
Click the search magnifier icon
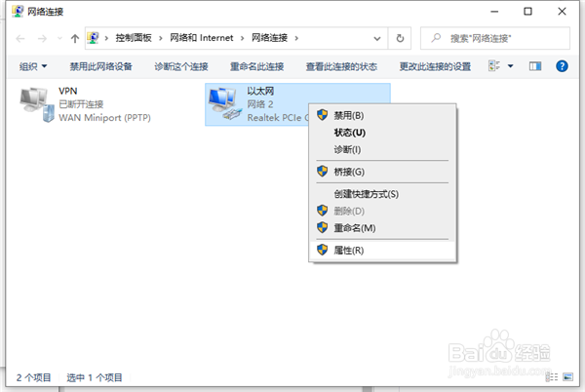click(x=436, y=38)
